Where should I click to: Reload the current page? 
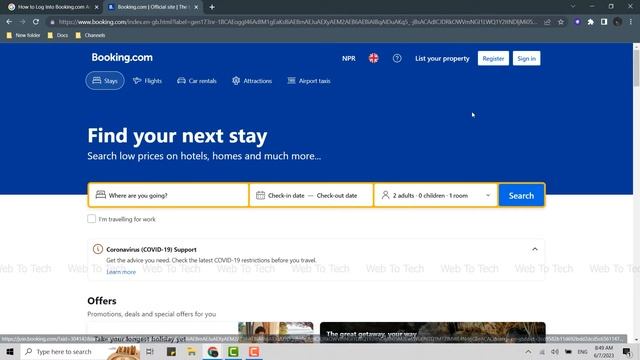click(36, 22)
